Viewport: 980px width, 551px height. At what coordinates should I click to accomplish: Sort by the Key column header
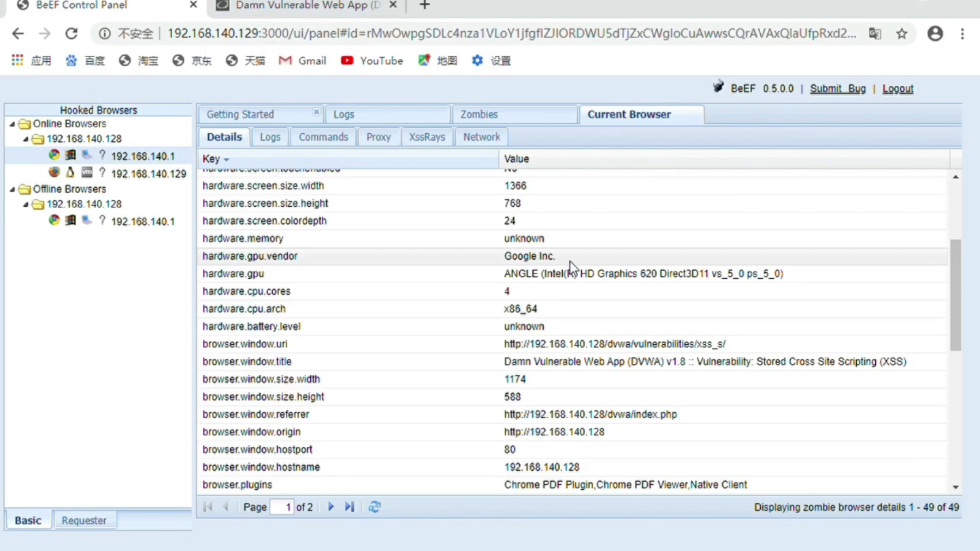click(348, 159)
